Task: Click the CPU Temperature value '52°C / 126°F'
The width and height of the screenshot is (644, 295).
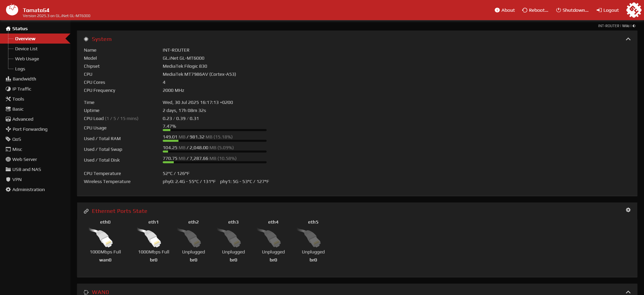Action: click(176, 173)
